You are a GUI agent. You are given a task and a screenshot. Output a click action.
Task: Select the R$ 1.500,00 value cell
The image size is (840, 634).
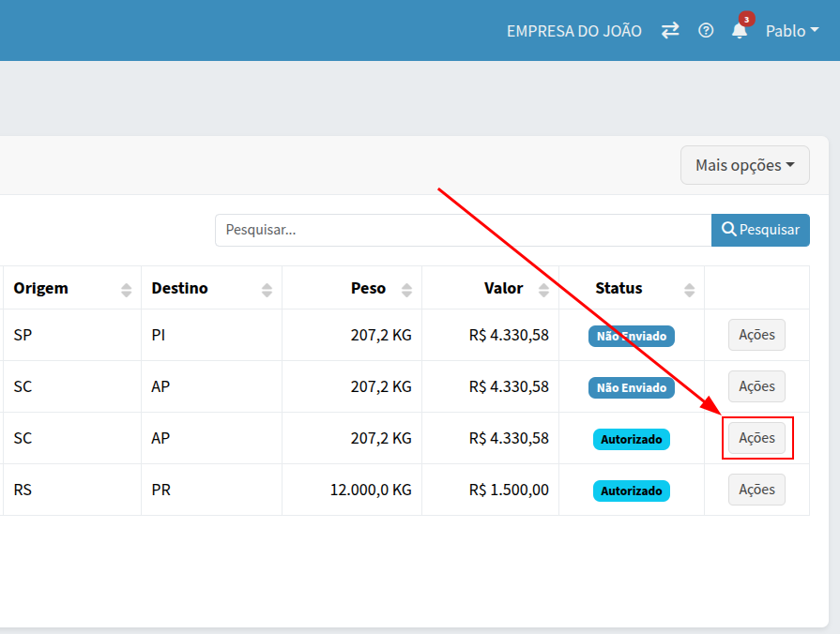point(510,490)
